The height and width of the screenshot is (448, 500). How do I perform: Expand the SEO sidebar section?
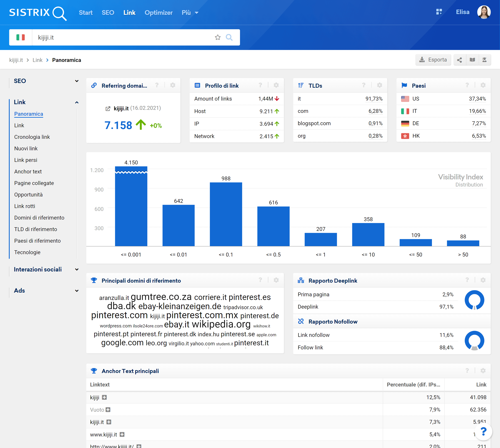click(77, 81)
